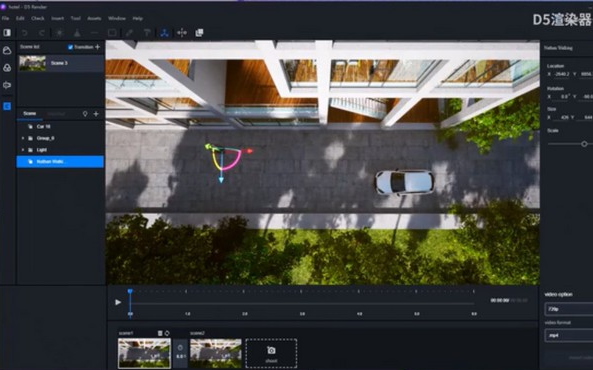
Task: Open the 720p video resolution dropdown
Action: 569,309
